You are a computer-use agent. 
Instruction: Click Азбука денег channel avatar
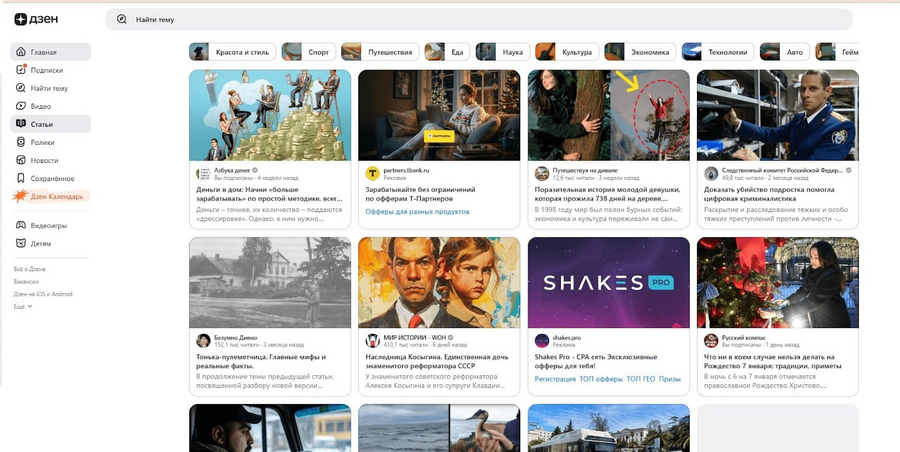[x=203, y=173]
